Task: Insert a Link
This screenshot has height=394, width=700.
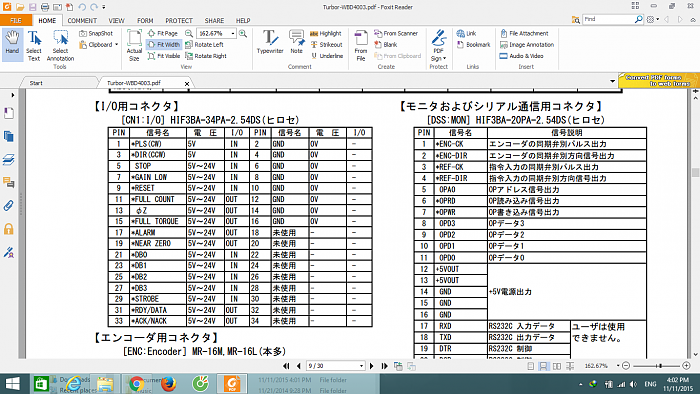Action: click(x=467, y=33)
